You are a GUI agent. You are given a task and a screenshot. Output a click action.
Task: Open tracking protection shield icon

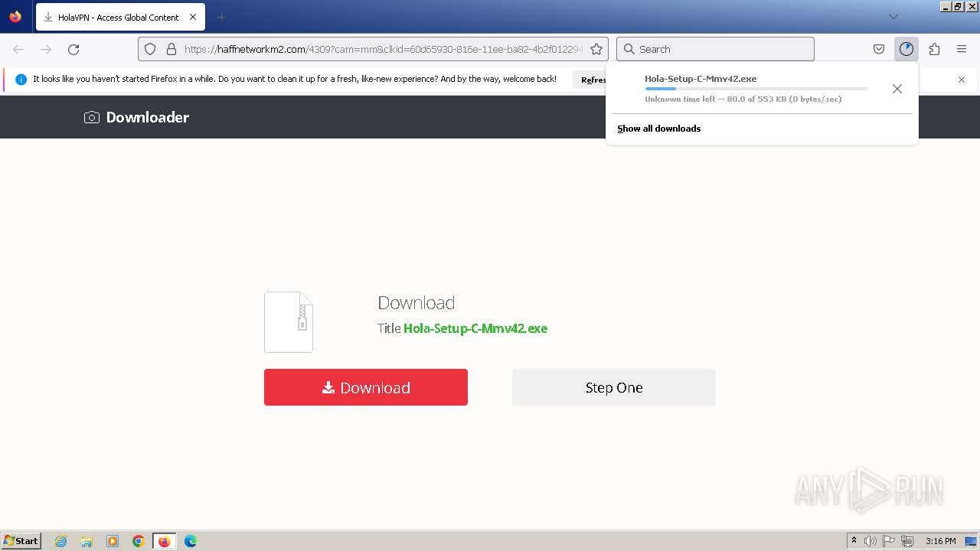pos(150,49)
